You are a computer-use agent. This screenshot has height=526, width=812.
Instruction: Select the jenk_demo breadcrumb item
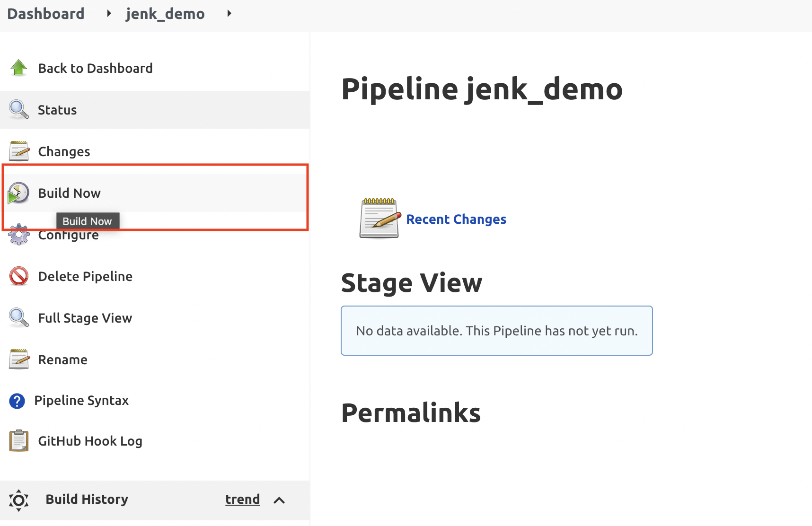(165, 13)
